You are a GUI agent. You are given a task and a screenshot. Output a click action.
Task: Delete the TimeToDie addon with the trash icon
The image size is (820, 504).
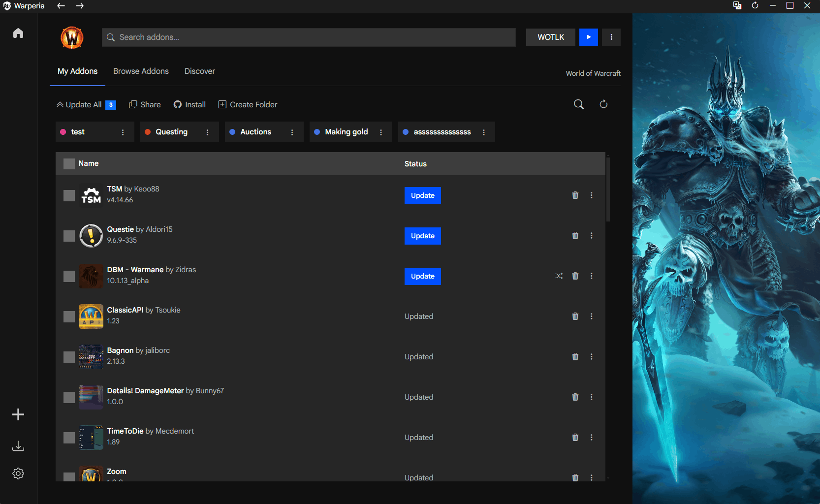tap(575, 438)
